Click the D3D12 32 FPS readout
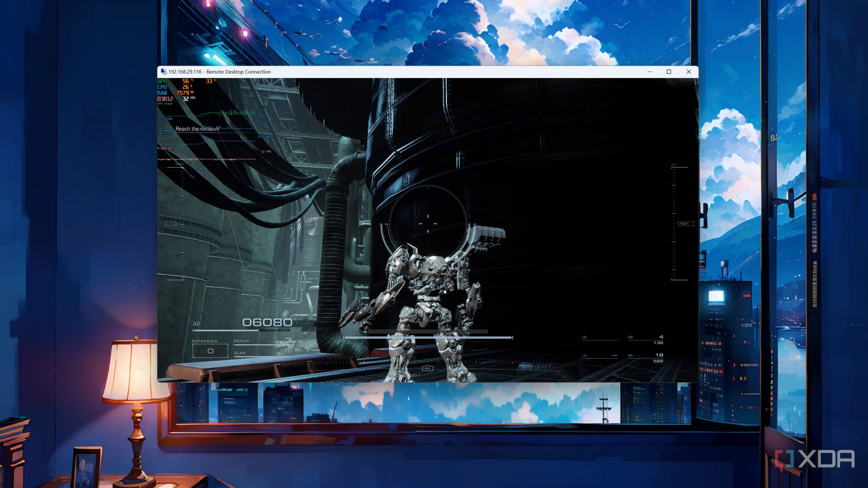 coord(176,99)
